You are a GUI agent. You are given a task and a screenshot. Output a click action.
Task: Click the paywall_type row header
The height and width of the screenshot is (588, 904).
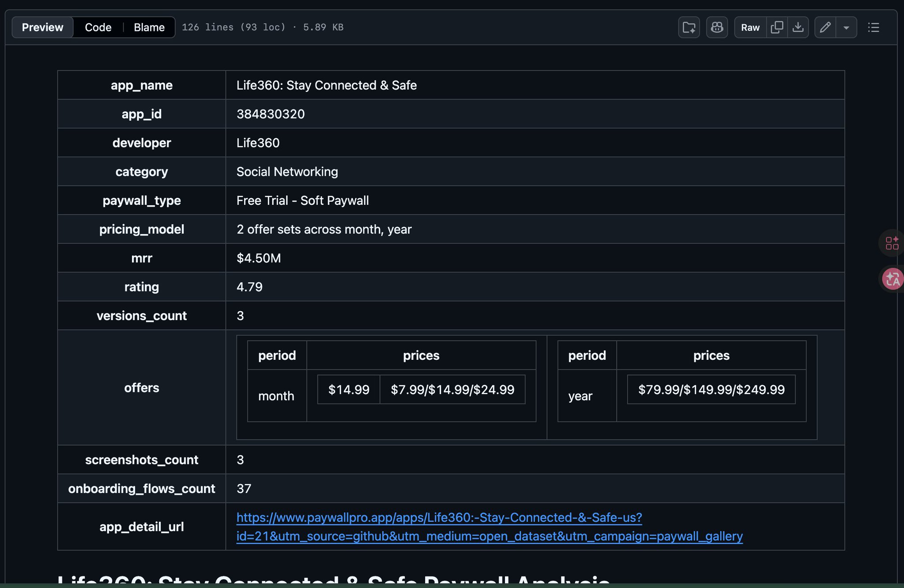[142, 200]
